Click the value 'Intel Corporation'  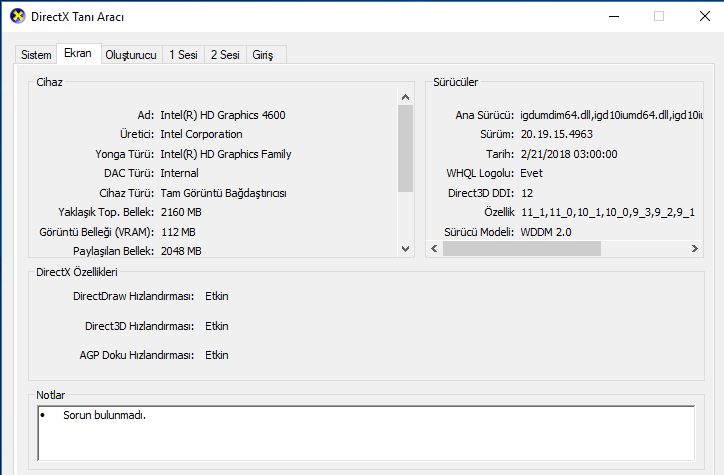tap(201, 134)
